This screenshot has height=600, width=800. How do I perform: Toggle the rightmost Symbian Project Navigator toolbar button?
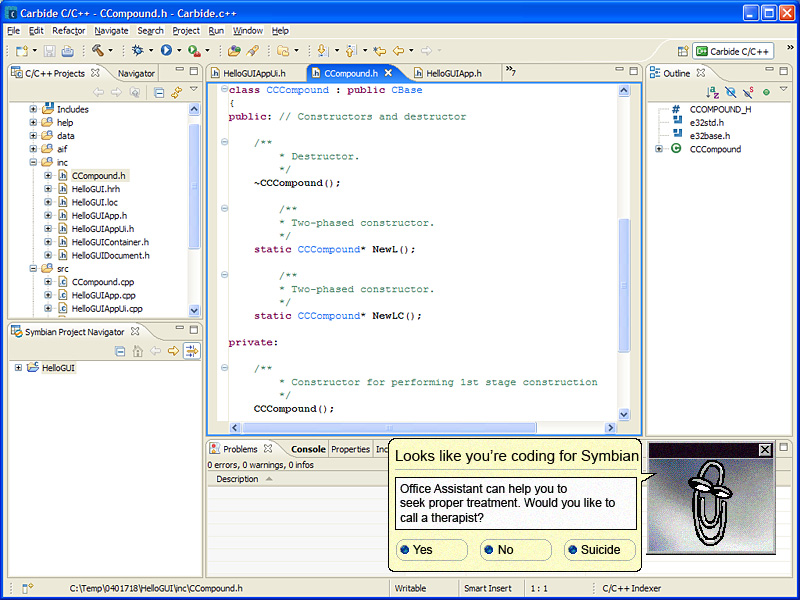click(192, 351)
